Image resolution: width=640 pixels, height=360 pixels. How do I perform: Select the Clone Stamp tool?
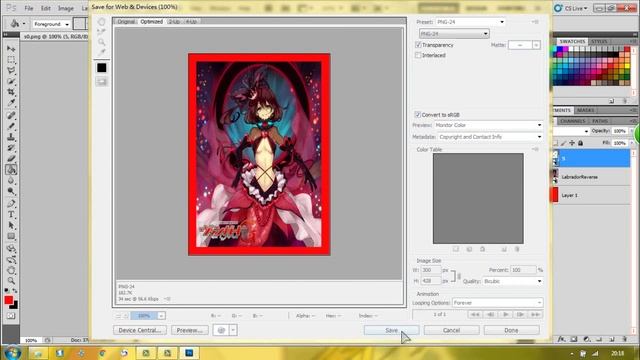tap(11, 137)
